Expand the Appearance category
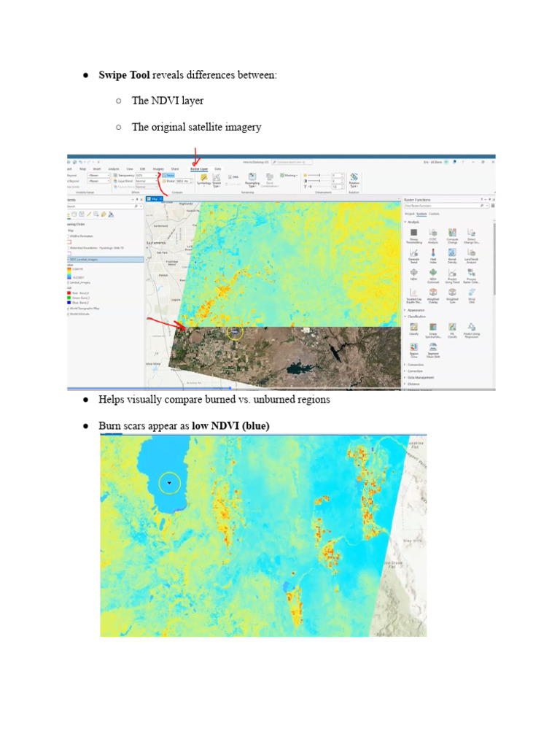The width and height of the screenshot is (560, 747). click(405, 310)
